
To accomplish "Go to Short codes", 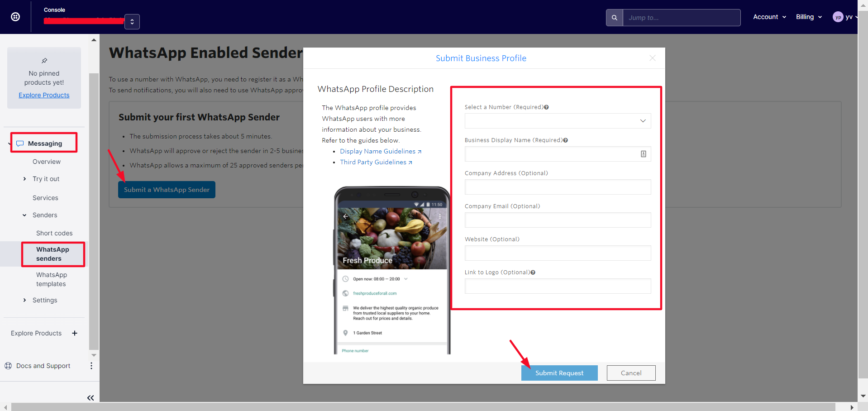I will [x=54, y=233].
